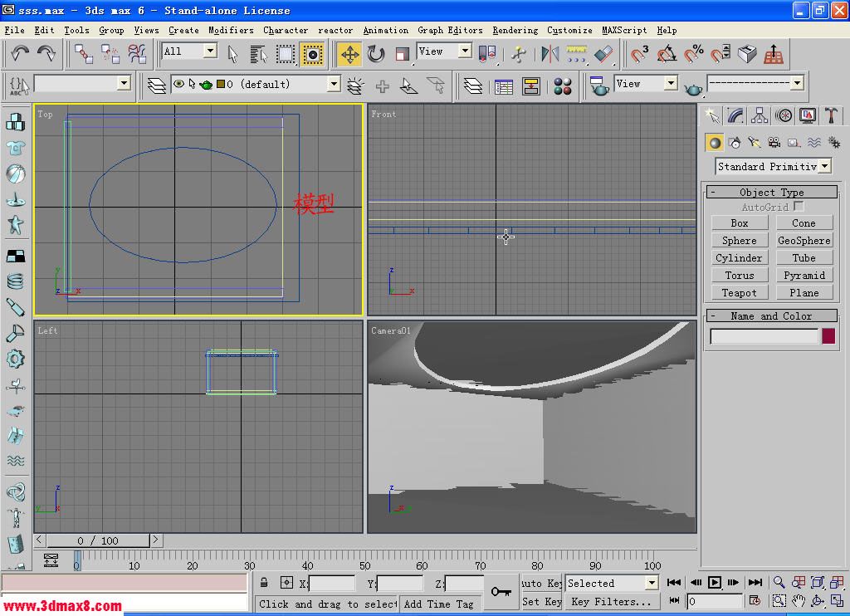
Task: Activate the Select and Move tool
Action: tap(349, 54)
